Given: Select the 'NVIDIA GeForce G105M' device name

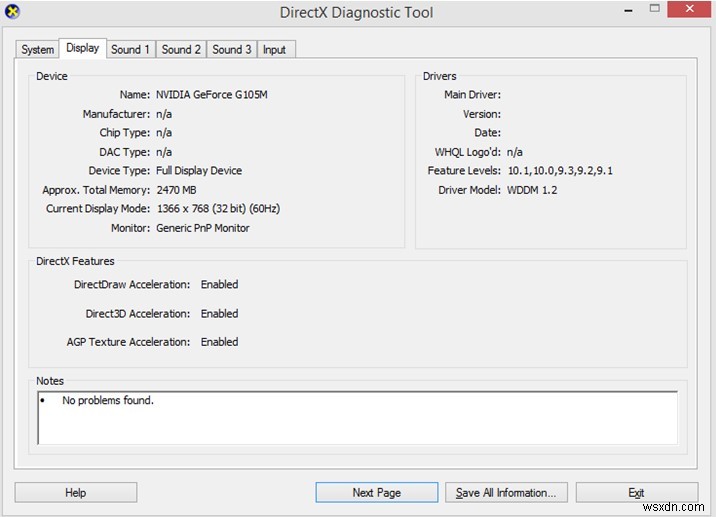Looking at the screenshot, I should coord(212,95).
